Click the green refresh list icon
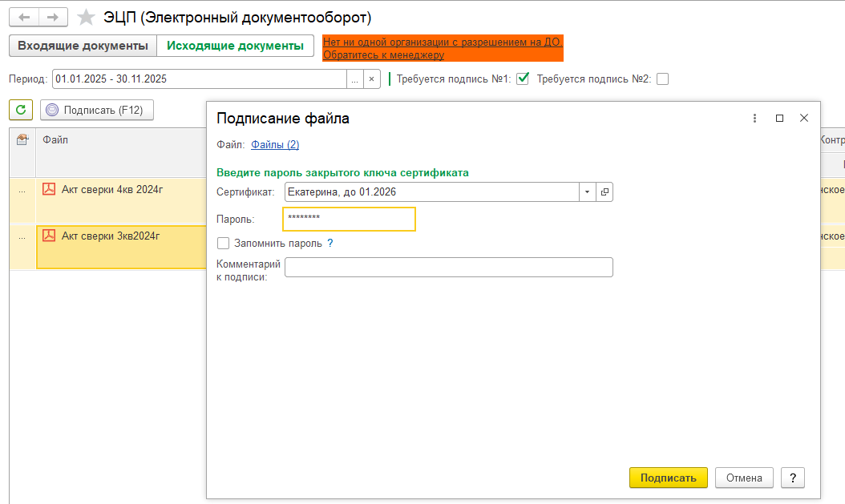Viewport: 845px width, 504px height. 21,110
